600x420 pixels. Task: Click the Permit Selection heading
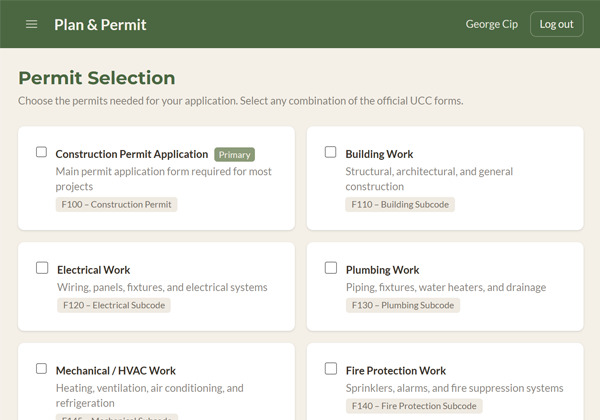pyautogui.click(x=97, y=78)
